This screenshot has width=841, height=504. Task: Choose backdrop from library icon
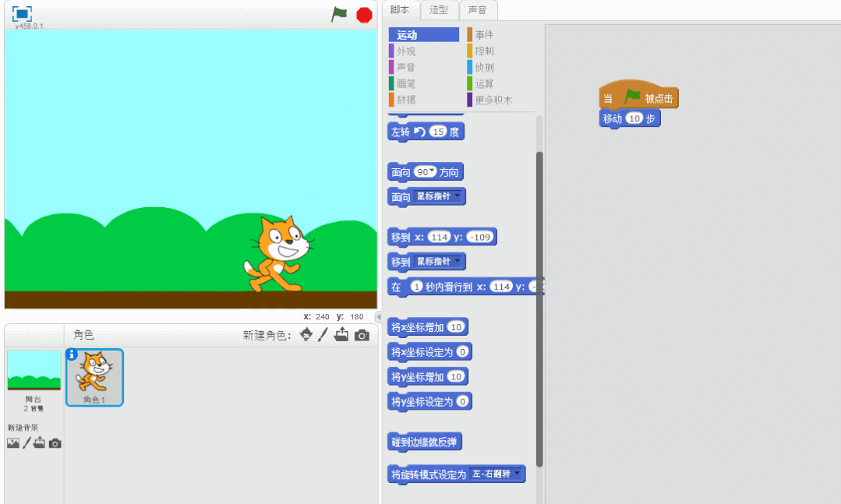tap(13, 443)
